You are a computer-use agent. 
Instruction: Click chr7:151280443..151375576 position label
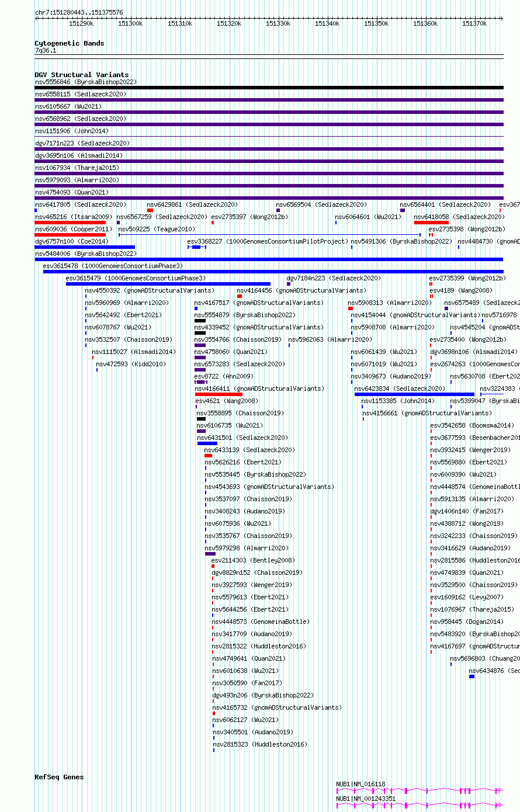click(79, 12)
